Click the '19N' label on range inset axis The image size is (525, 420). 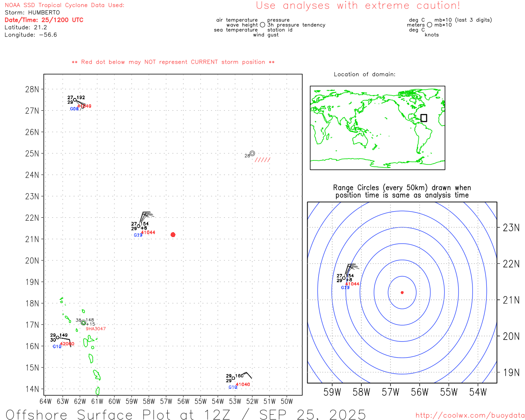tap(511, 372)
